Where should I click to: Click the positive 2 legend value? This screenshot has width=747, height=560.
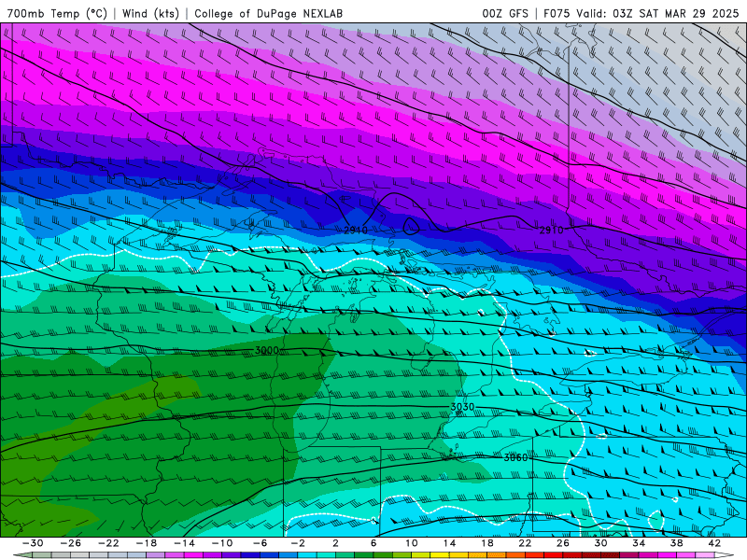click(335, 543)
